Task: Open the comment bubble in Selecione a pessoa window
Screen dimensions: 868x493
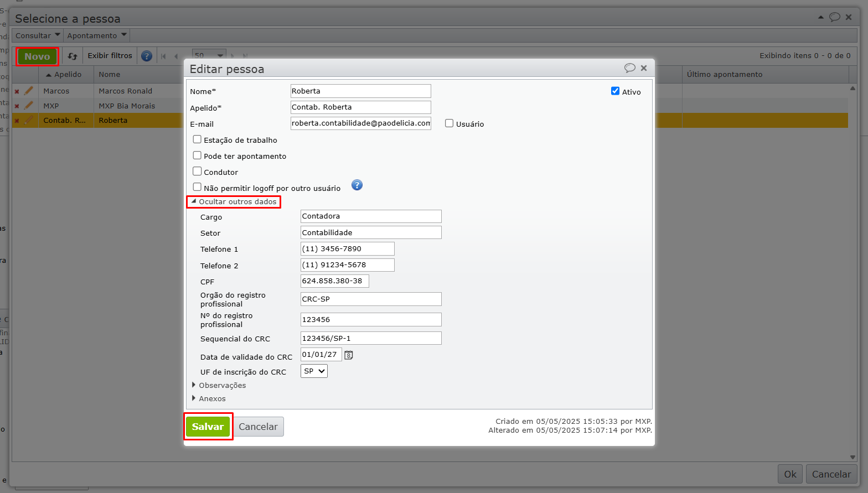Action: click(835, 17)
